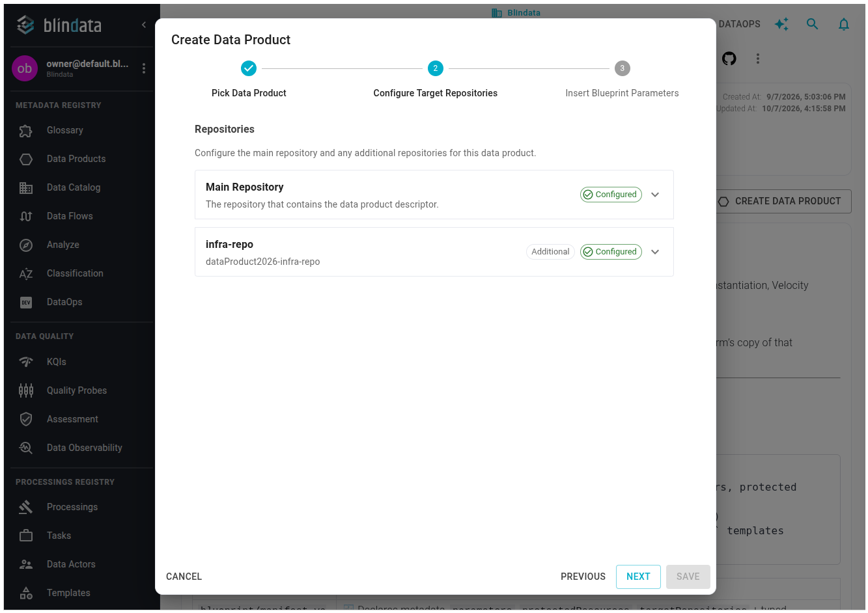
Task: Open the Glossary puzzle icon
Action: click(x=26, y=131)
